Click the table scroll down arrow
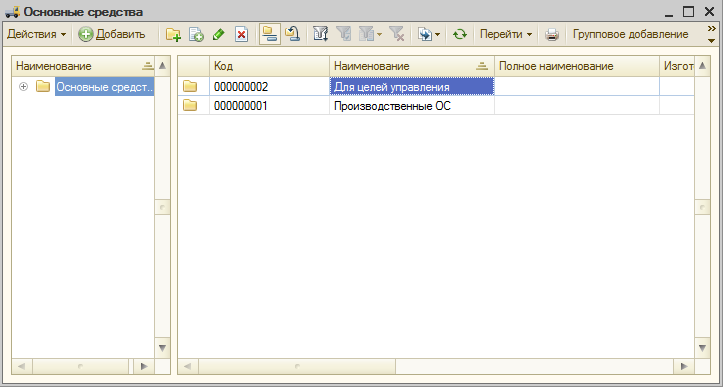This screenshot has height=387, width=723. click(x=702, y=348)
